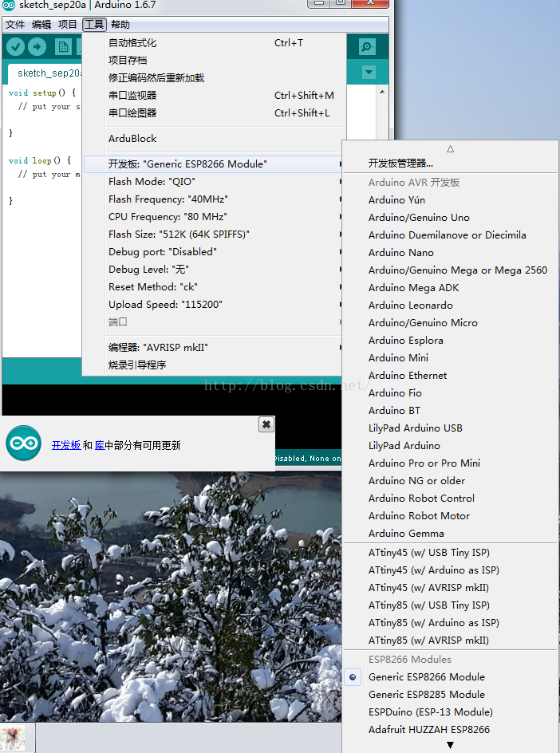Screen dimensions: 560x753
Task: Click the 开发板 link in update notice
Action: pyautogui.click(x=65, y=445)
